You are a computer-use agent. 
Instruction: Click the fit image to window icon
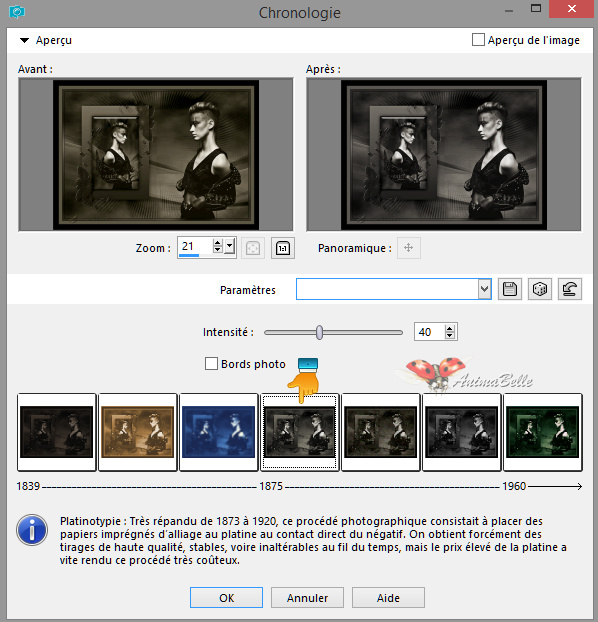pos(253,248)
